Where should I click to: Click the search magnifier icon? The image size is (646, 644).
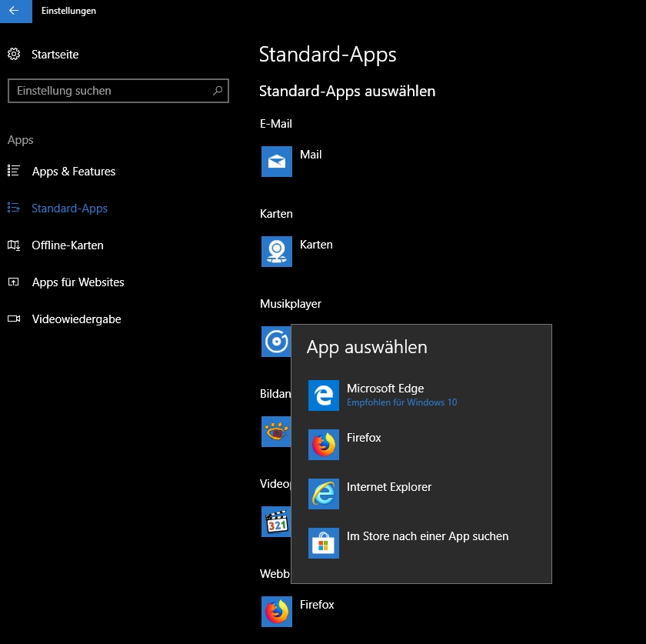[x=218, y=91]
